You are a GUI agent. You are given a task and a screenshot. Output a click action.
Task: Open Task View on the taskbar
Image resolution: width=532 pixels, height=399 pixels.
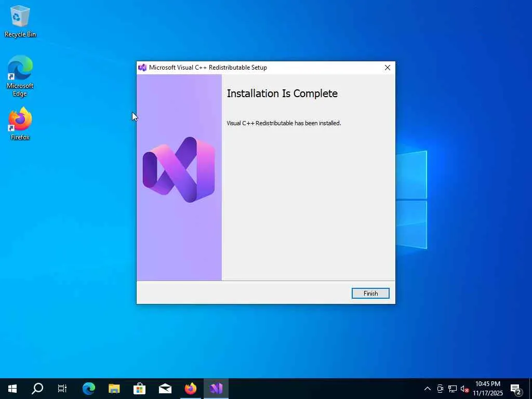62,389
